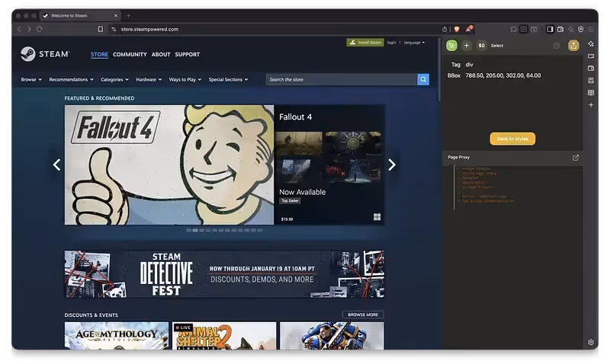This screenshot has width=610, height=364.
Task: Open the Brave Wallet toolbar icon
Action: (x=560, y=29)
